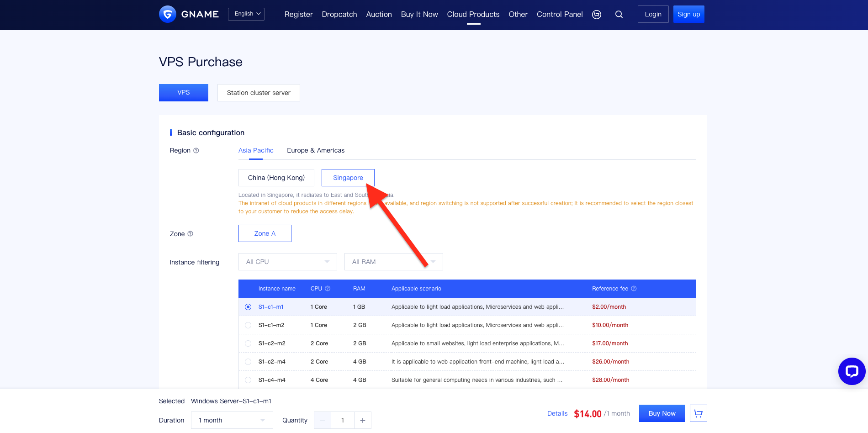Click the Buy Now button
This screenshot has height=433, width=868.
pyautogui.click(x=662, y=413)
